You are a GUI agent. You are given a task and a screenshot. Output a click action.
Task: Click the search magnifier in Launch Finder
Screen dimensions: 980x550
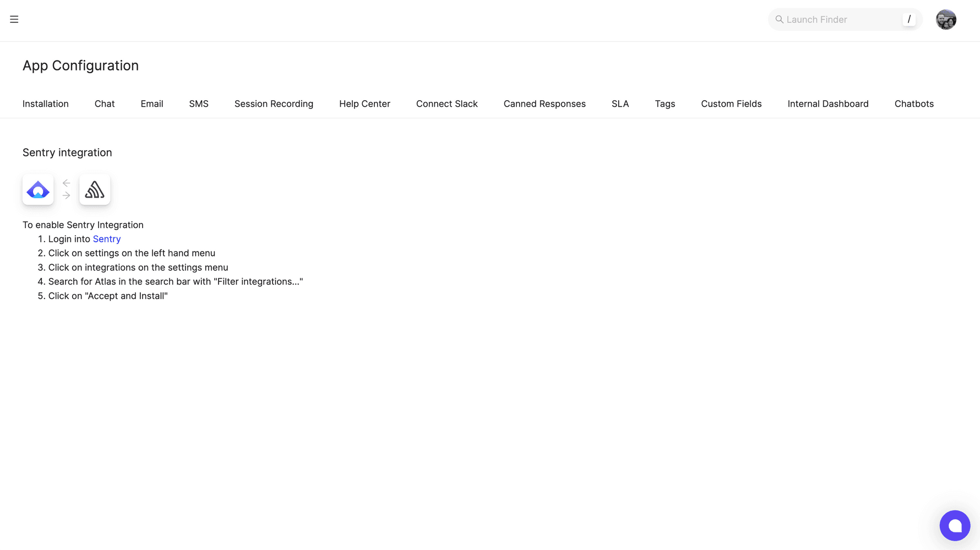tap(780, 19)
